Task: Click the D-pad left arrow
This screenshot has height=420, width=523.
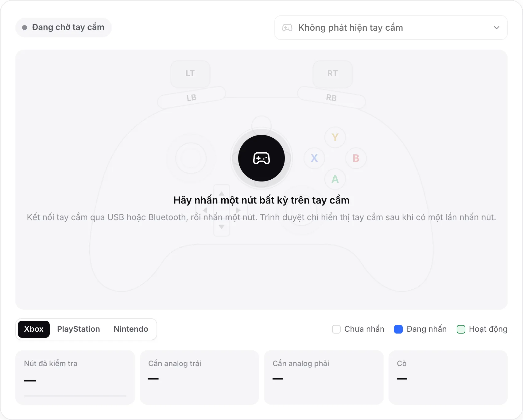Action: (x=205, y=210)
